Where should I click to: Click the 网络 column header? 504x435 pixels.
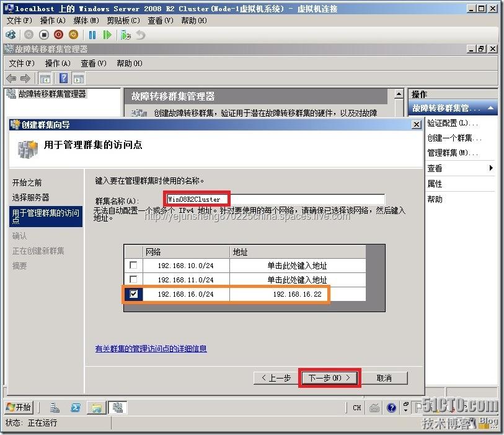coord(186,251)
